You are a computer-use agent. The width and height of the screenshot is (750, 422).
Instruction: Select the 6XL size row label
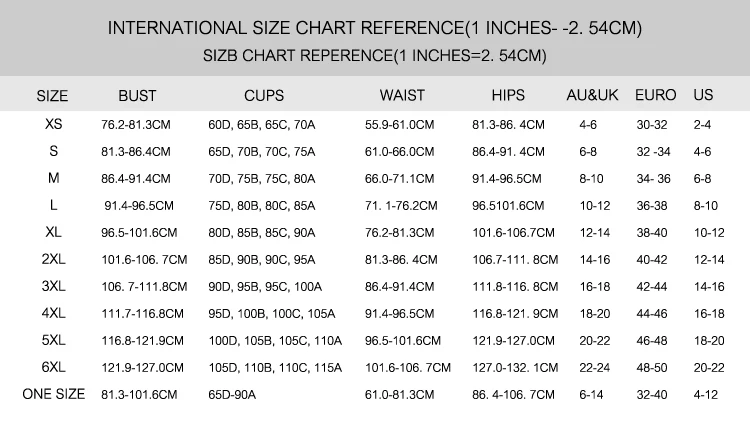pyautogui.click(x=54, y=367)
